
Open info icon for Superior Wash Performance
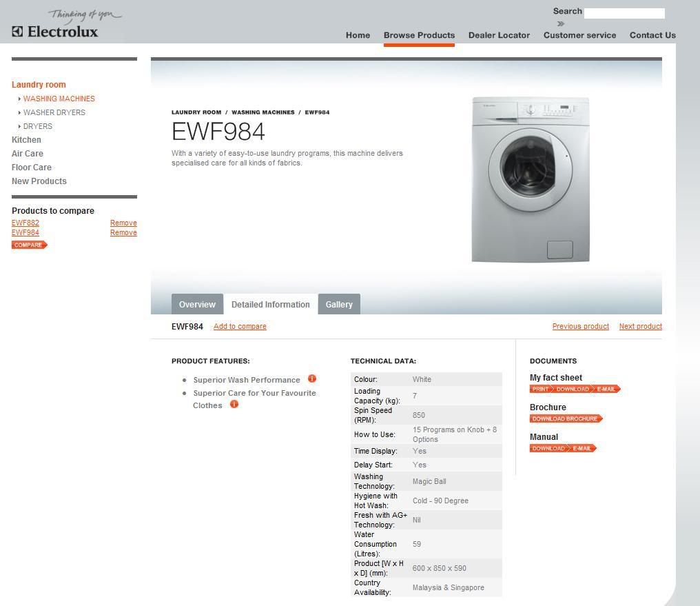(312, 378)
